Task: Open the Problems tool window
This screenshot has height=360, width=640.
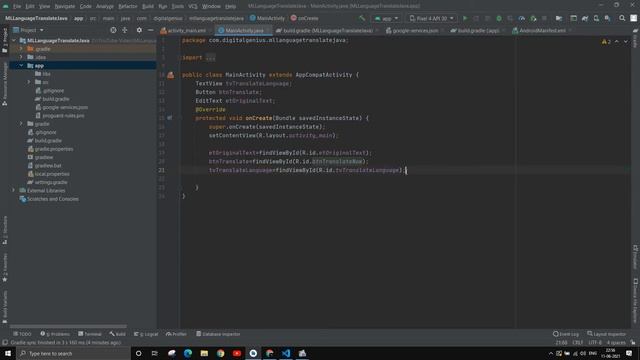Action: tap(55, 334)
